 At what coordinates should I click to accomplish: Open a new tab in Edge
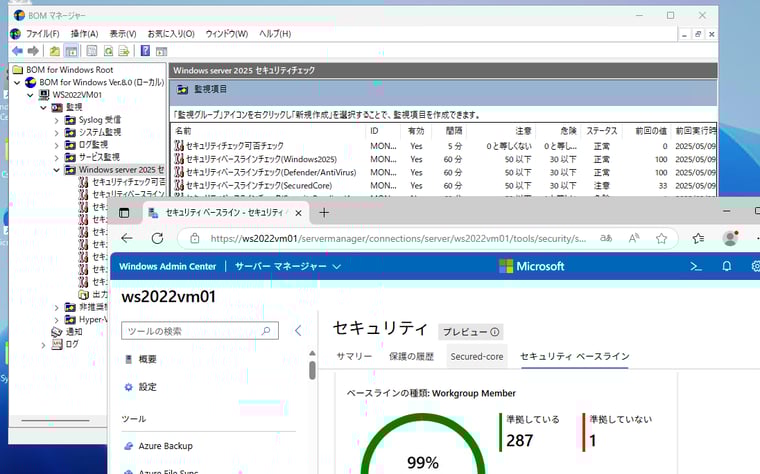324,212
